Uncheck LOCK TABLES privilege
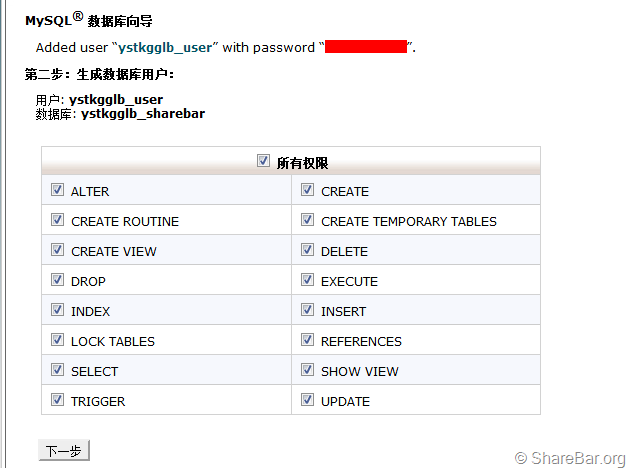 55,340
